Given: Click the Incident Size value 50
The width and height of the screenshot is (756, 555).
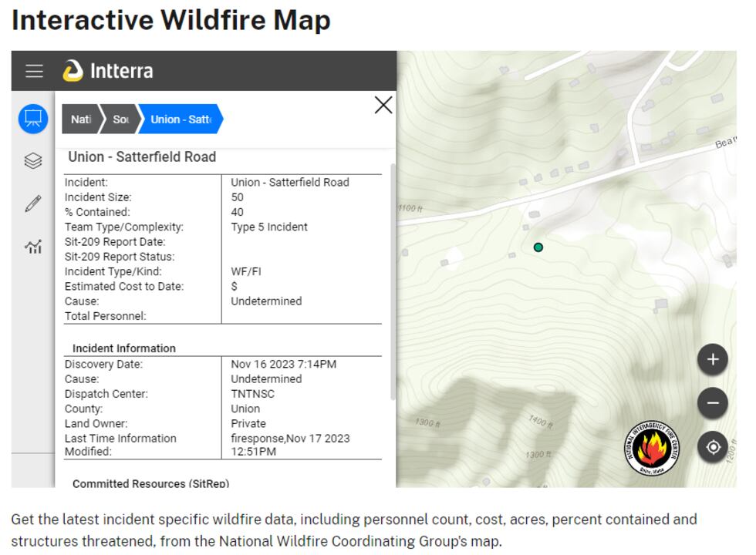Looking at the screenshot, I should [238, 197].
